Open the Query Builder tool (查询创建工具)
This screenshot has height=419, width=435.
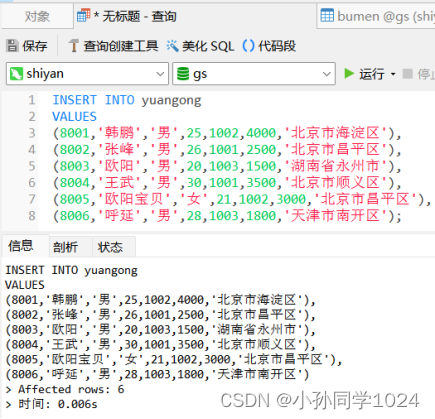(x=113, y=46)
